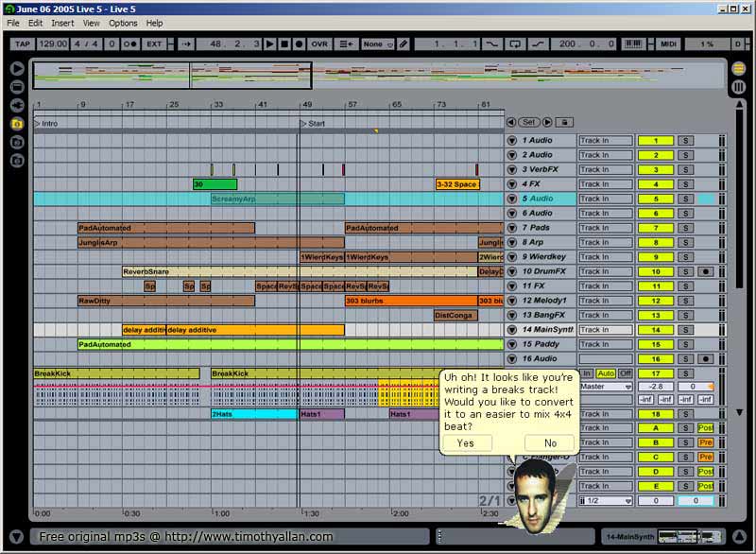This screenshot has height=554, width=756.
Task: Solo the 3 VerbFX track
Action: (x=686, y=170)
